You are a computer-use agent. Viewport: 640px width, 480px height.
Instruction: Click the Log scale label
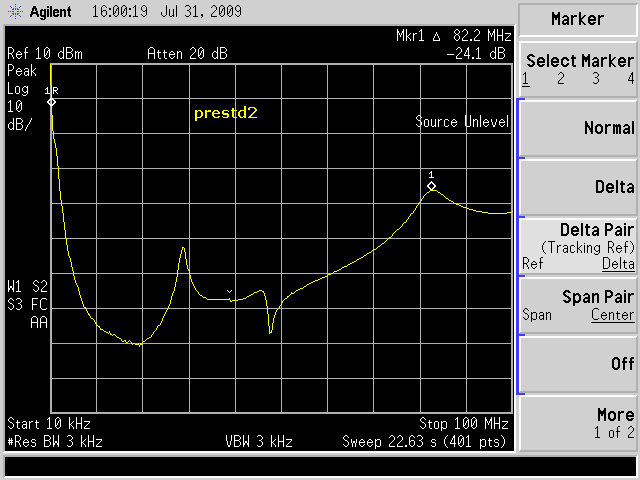coord(18,89)
